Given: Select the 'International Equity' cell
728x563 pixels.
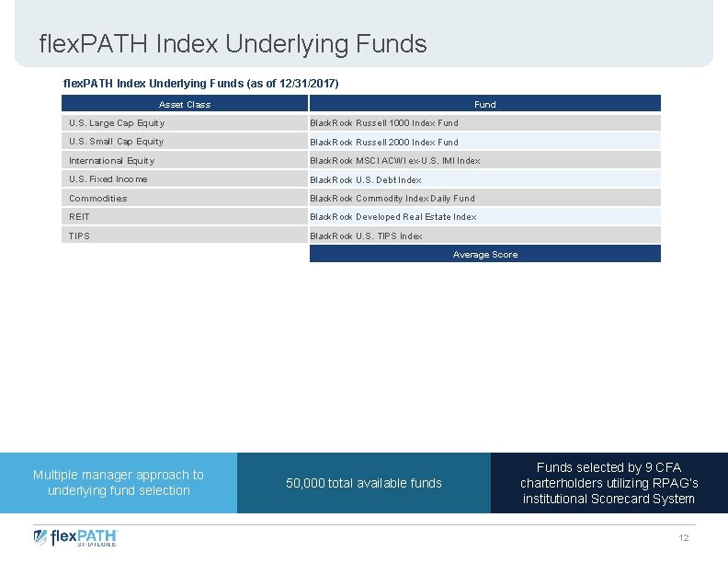Looking at the screenshot, I should [185, 160].
